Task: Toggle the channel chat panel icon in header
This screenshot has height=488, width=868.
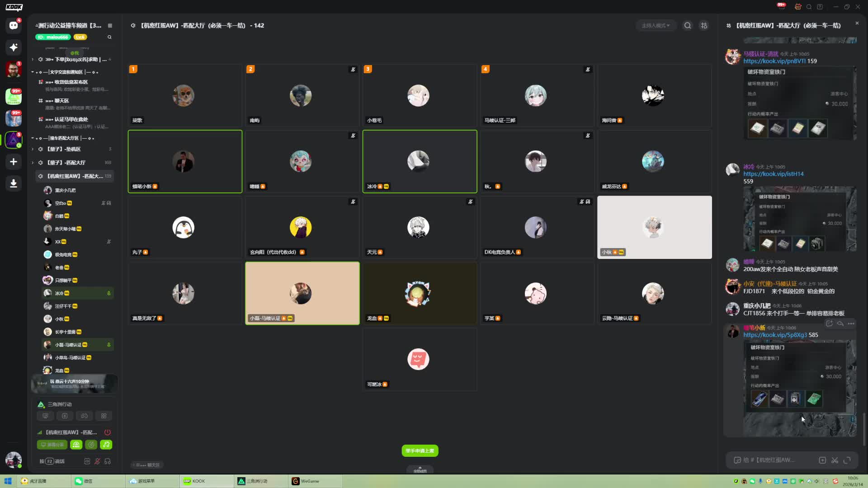Action: pyautogui.click(x=704, y=26)
